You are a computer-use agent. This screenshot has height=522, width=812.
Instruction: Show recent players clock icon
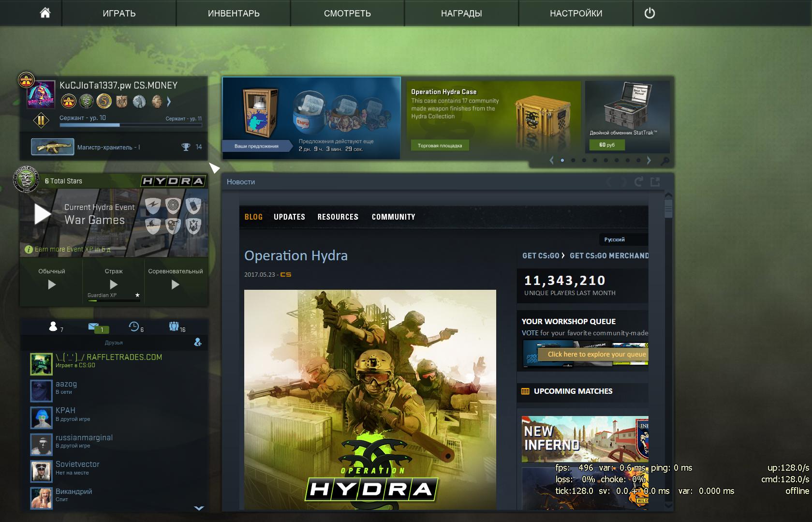pos(134,327)
